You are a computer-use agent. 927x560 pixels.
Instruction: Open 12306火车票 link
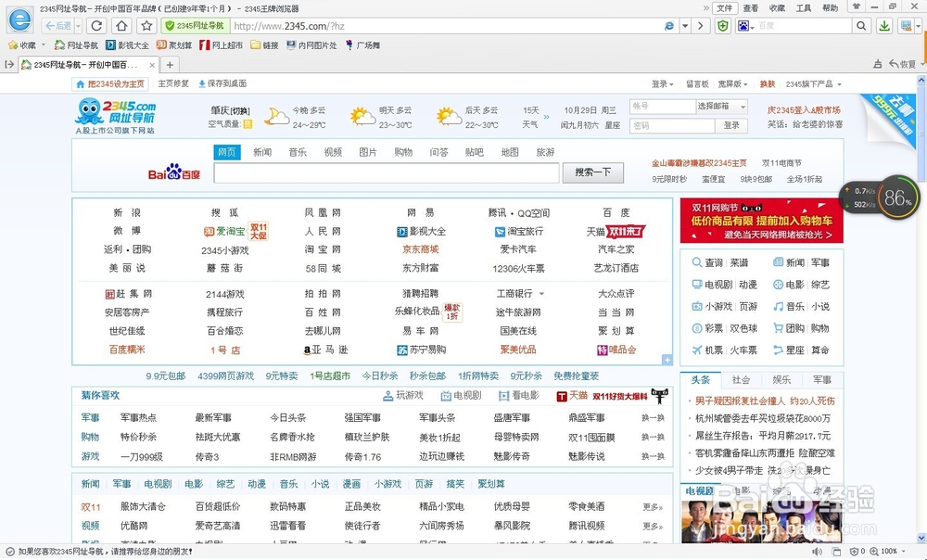tap(518, 269)
